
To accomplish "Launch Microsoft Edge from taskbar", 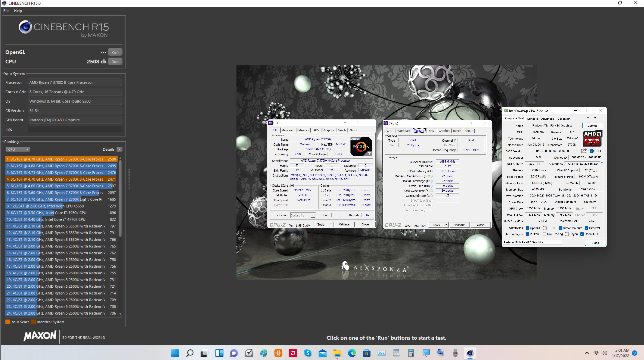I will point(352,353).
